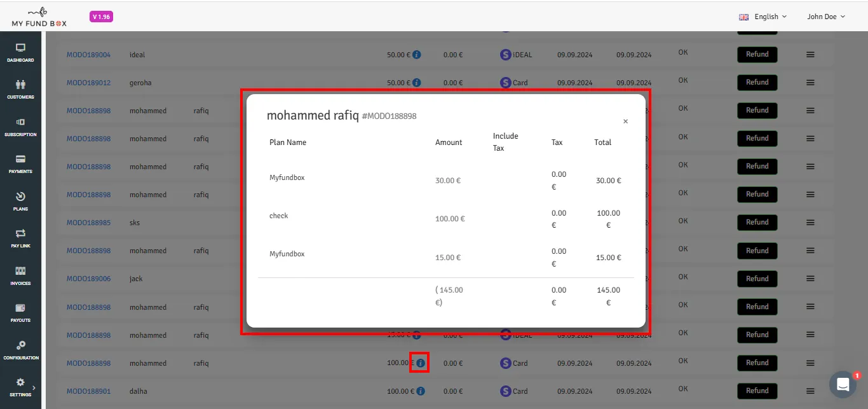Open the MODO189004 order link
868x409 pixels.
pyautogui.click(x=88, y=55)
